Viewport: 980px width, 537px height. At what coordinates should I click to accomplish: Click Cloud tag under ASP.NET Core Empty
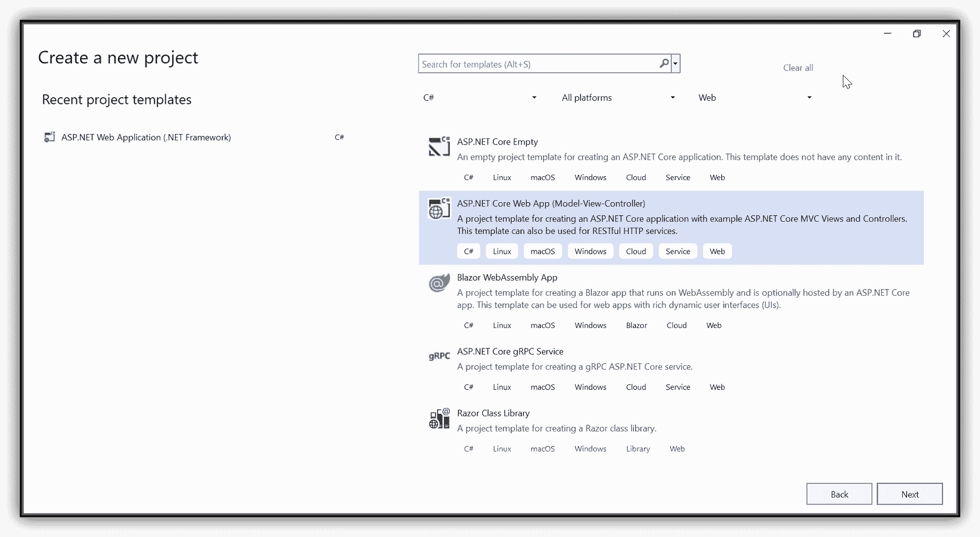click(636, 178)
